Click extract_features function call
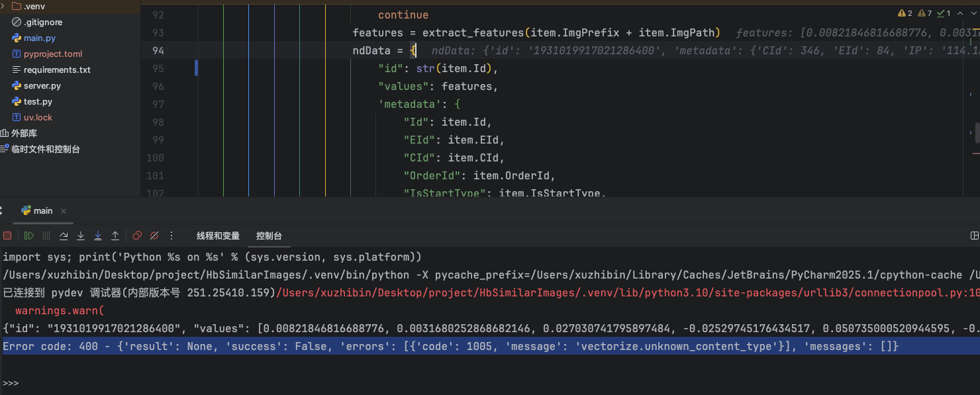 (473, 33)
